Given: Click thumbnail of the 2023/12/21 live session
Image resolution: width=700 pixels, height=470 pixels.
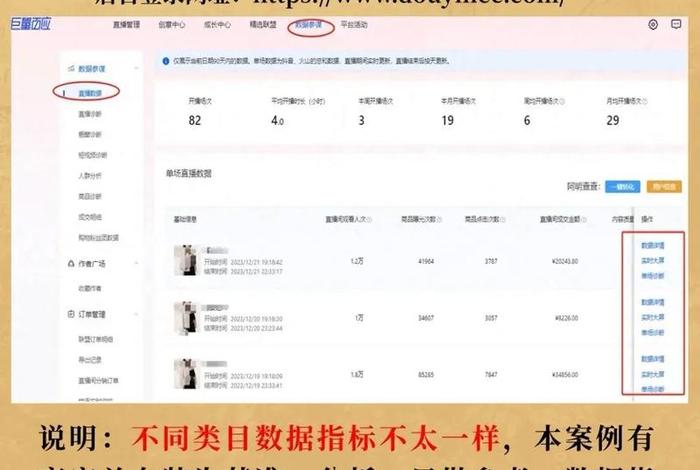Looking at the screenshot, I should (x=185, y=260).
